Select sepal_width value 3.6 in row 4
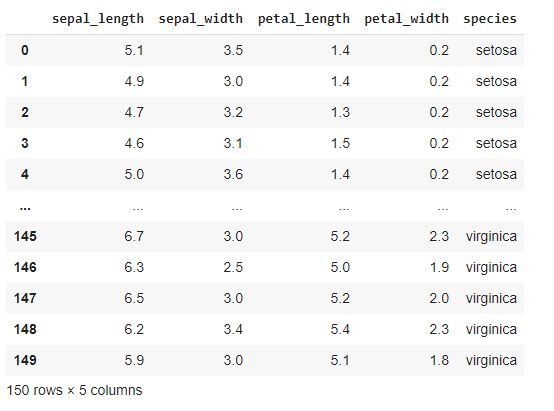Viewport: 554px width, 411px height. pyautogui.click(x=233, y=174)
